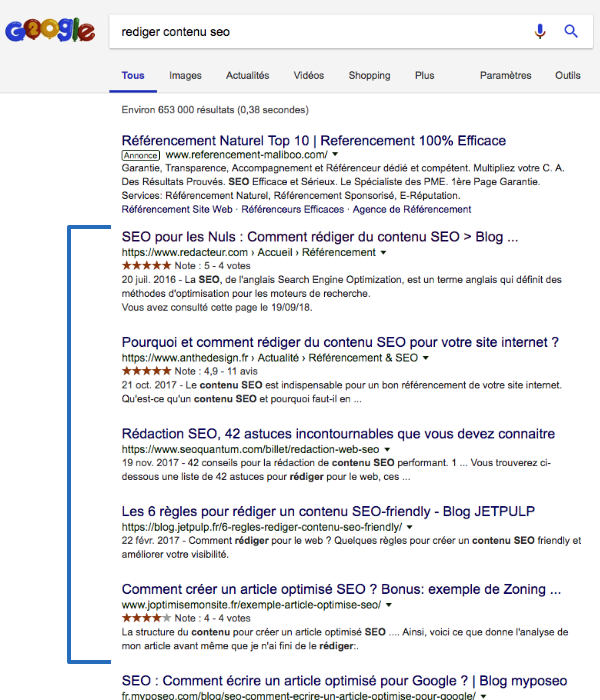Click text 'Vous avez consulté cette page le 19/09/18.'
The width and height of the screenshot is (600, 700).
pos(217,308)
